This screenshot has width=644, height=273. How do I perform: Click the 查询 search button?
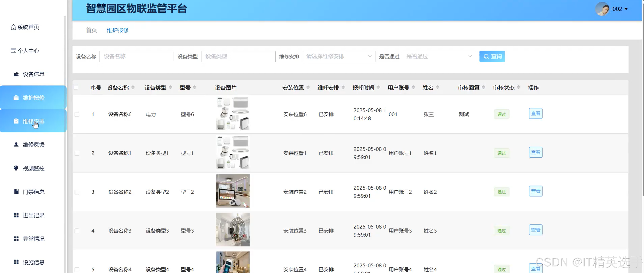click(492, 57)
